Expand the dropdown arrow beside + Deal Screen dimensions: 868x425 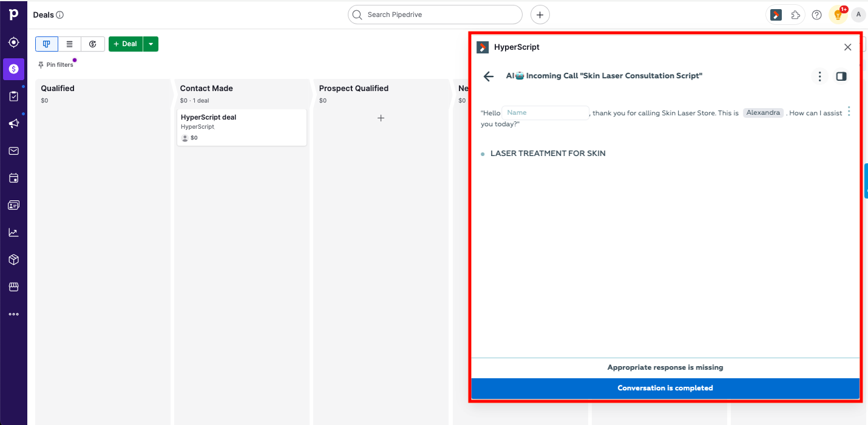151,44
